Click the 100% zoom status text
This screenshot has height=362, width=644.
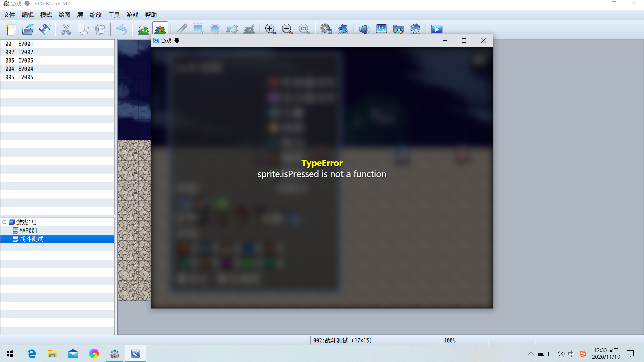450,340
